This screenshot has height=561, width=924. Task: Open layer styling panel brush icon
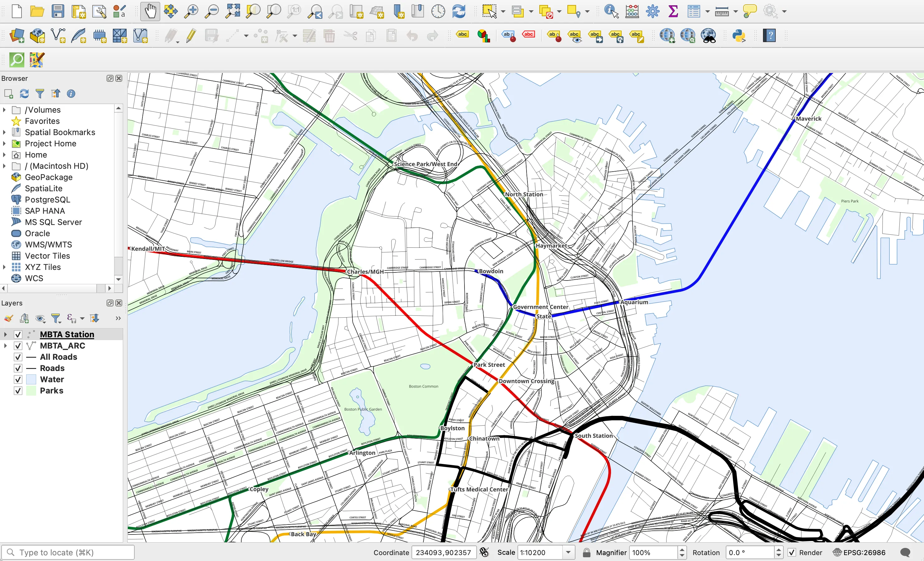coord(9,319)
